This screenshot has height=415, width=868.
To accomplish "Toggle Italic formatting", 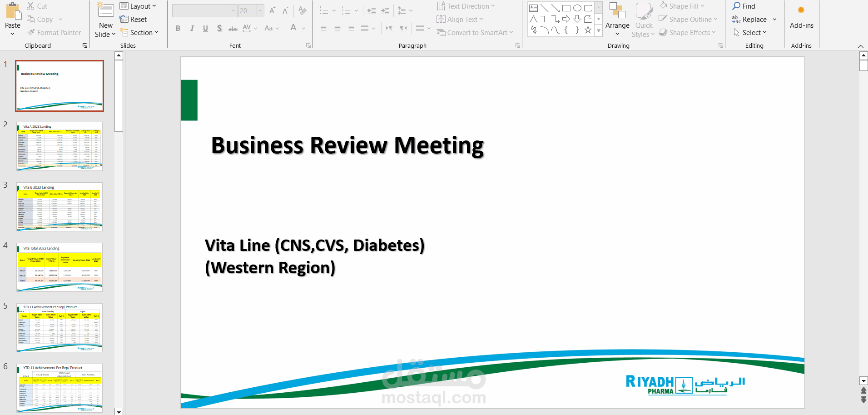I will click(192, 28).
